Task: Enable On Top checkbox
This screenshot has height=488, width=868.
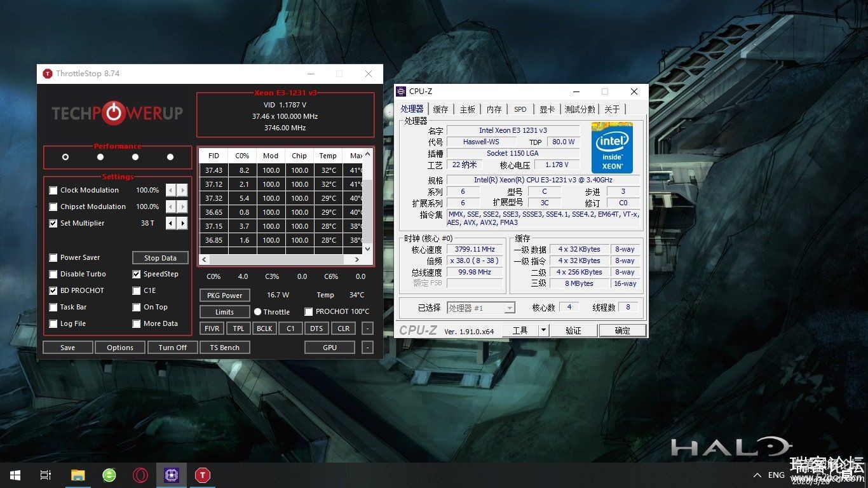Action: click(x=137, y=307)
